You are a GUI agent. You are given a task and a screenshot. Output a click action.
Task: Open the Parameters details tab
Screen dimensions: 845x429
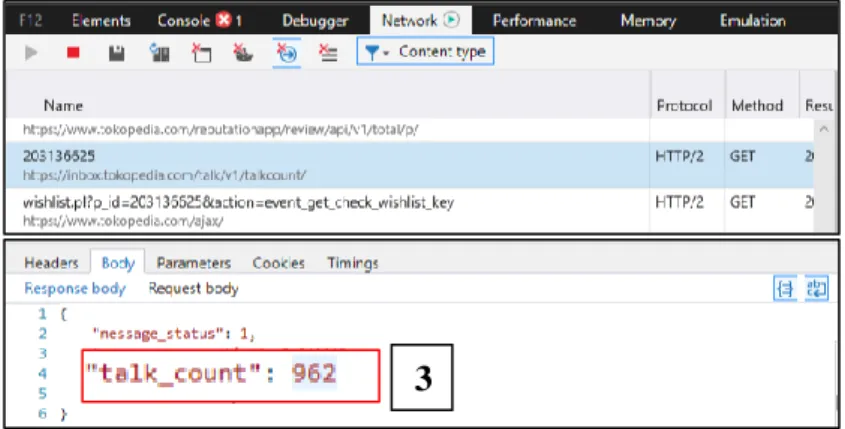pyautogui.click(x=193, y=263)
